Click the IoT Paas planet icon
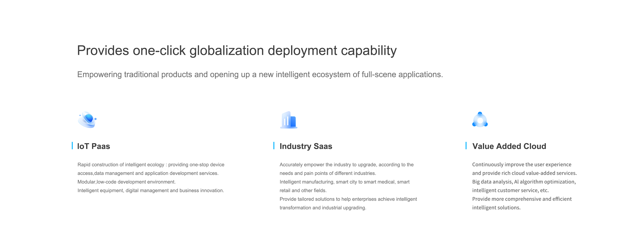The image size is (644, 228). [87, 120]
